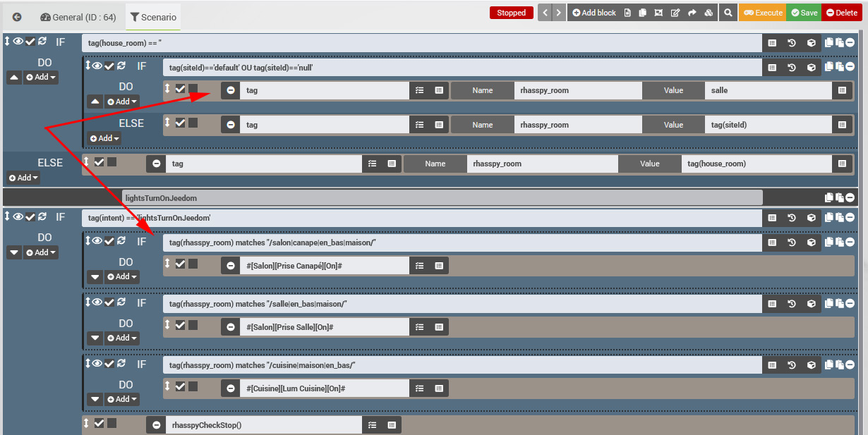Click the #[Cuisine][Lum Cuisine][On]# command field
868x435 pixels.
[324, 388]
